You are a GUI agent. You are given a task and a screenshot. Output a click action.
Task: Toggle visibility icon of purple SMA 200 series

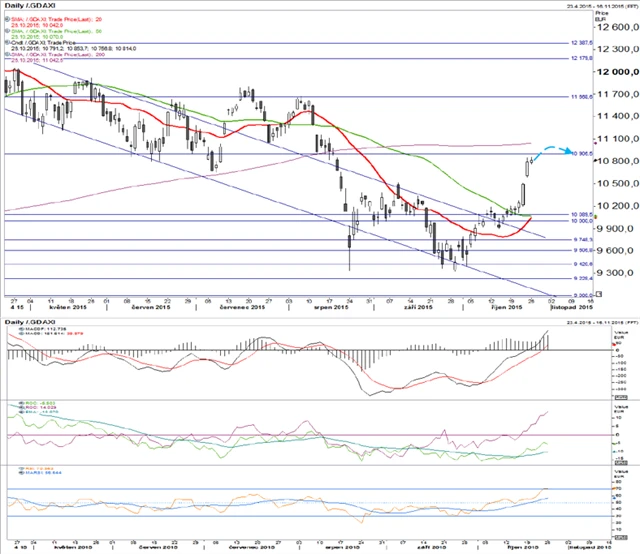pyautogui.click(x=7, y=54)
